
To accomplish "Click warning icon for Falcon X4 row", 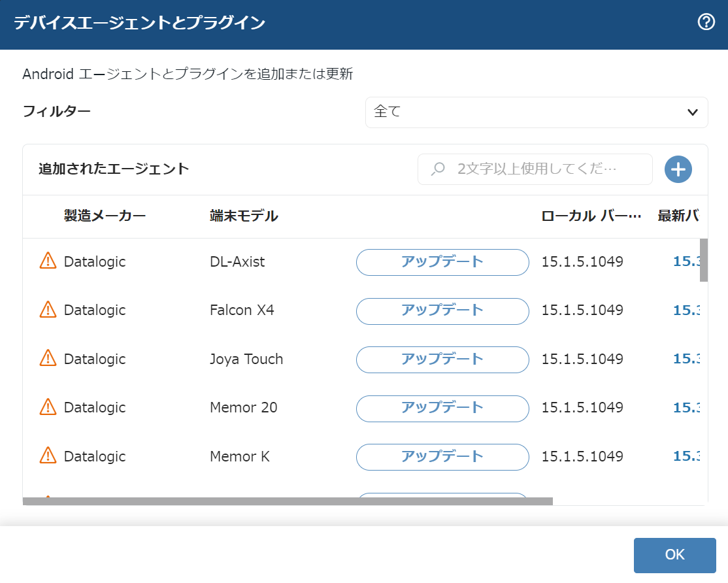I will point(48,310).
